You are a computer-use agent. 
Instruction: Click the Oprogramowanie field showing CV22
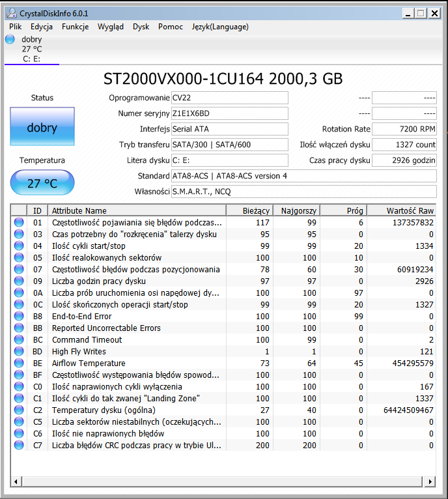click(230, 98)
